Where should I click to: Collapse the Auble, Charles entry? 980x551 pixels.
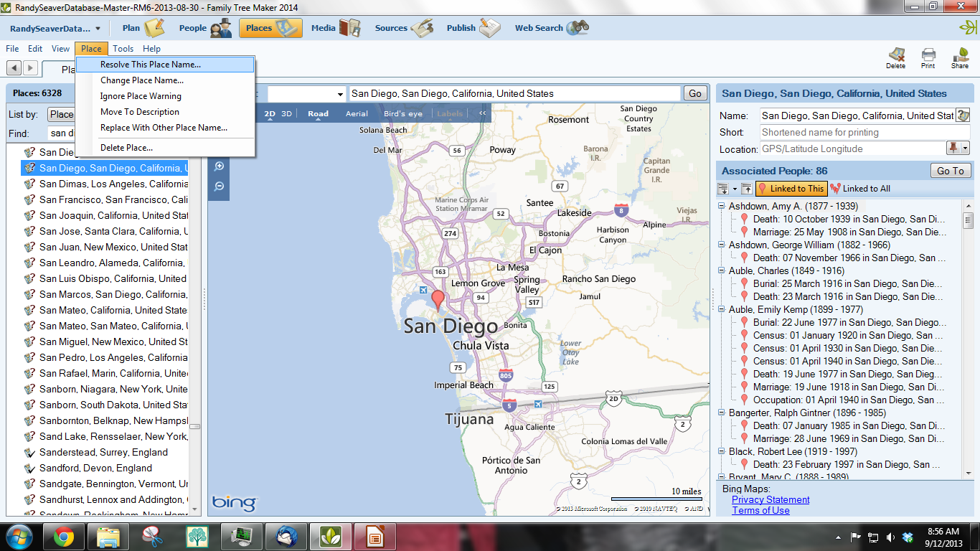(722, 270)
